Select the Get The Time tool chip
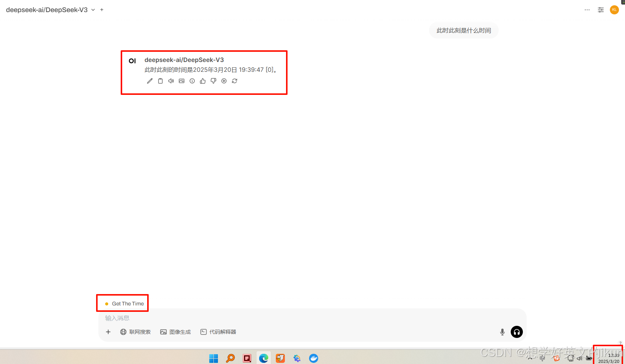Image resolution: width=625 pixels, height=364 pixels. [124, 304]
